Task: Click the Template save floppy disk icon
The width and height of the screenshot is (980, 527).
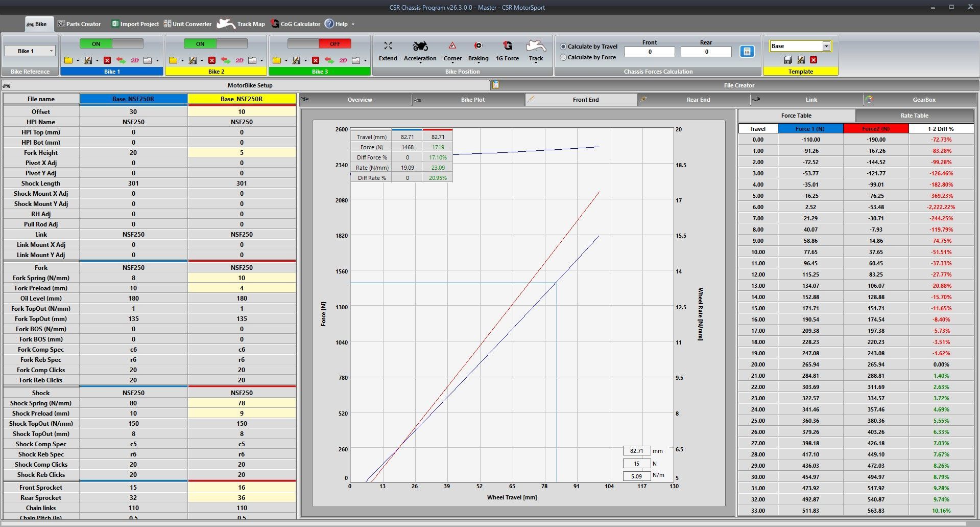Action: point(787,60)
